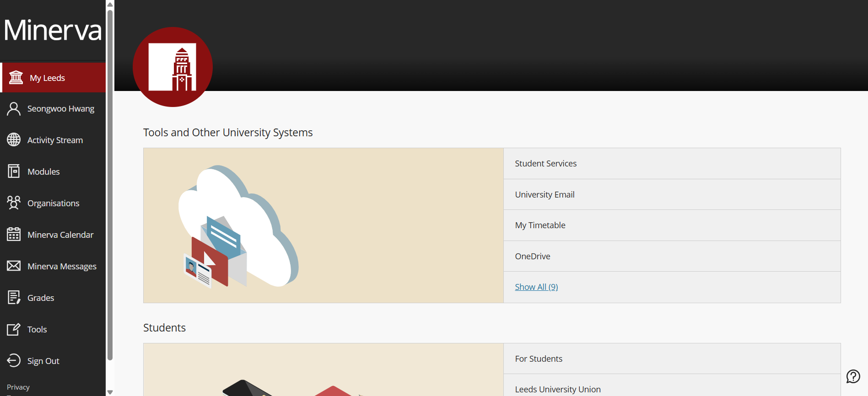
Task: Click the Minerva Calendar icon
Action: pos(14,234)
